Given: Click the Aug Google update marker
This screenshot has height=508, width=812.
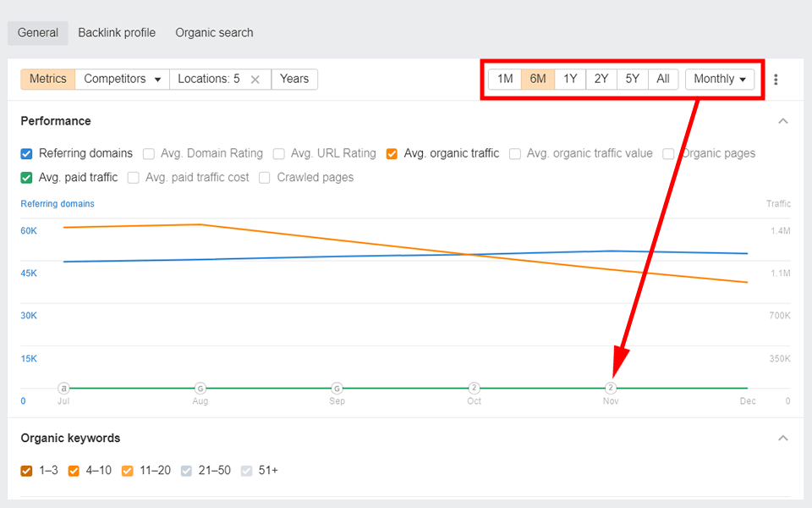Looking at the screenshot, I should point(200,388).
